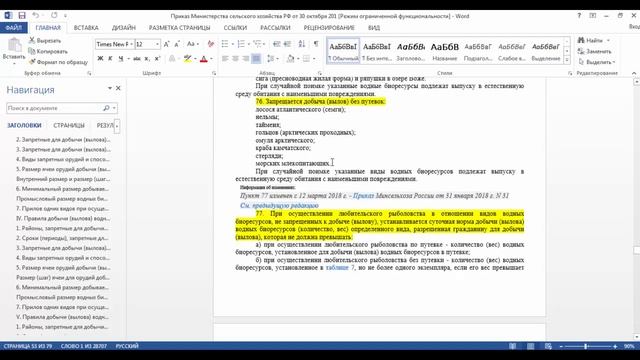Align text right
Viewport: 640px width, 360px height.
245,59
